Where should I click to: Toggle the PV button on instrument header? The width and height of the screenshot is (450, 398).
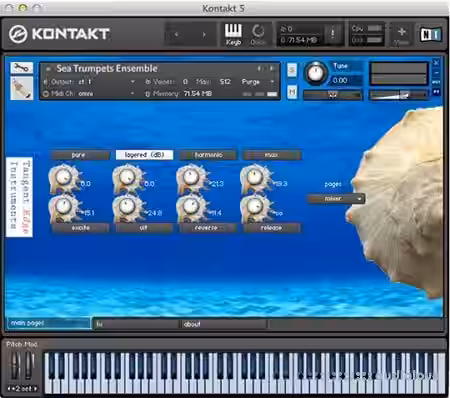click(x=436, y=92)
